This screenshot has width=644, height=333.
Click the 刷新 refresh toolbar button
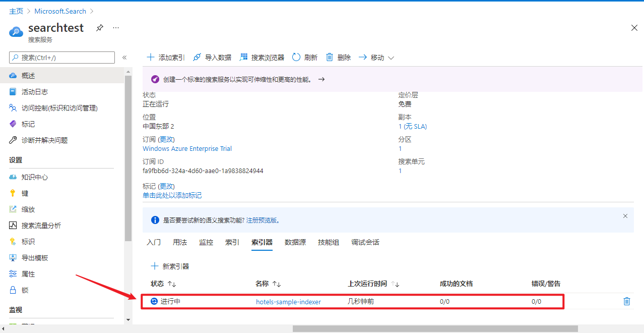point(305,58)
